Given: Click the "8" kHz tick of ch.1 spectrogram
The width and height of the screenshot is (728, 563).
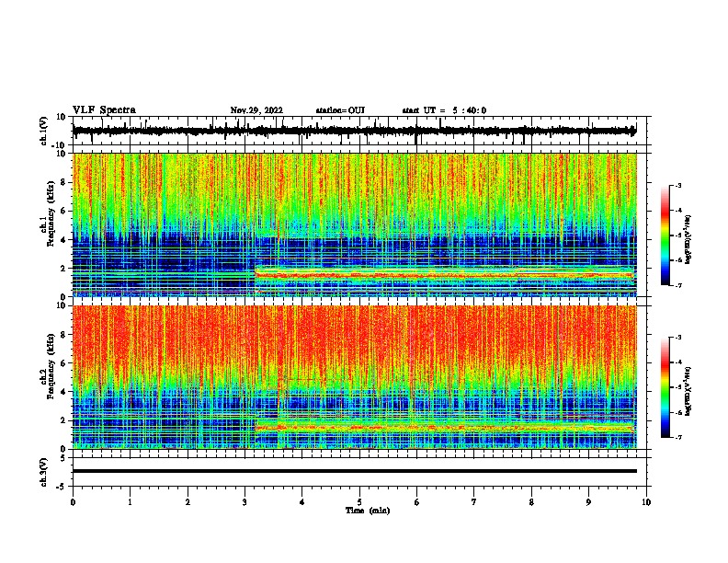Looking at the screenshot, I should pyautogui.click(x=63, y=182).
